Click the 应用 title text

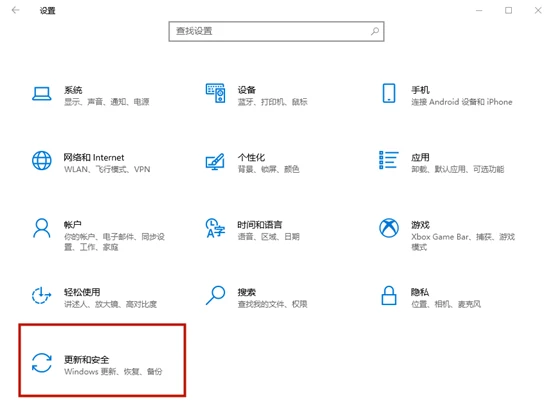click(x=420, y=157)
